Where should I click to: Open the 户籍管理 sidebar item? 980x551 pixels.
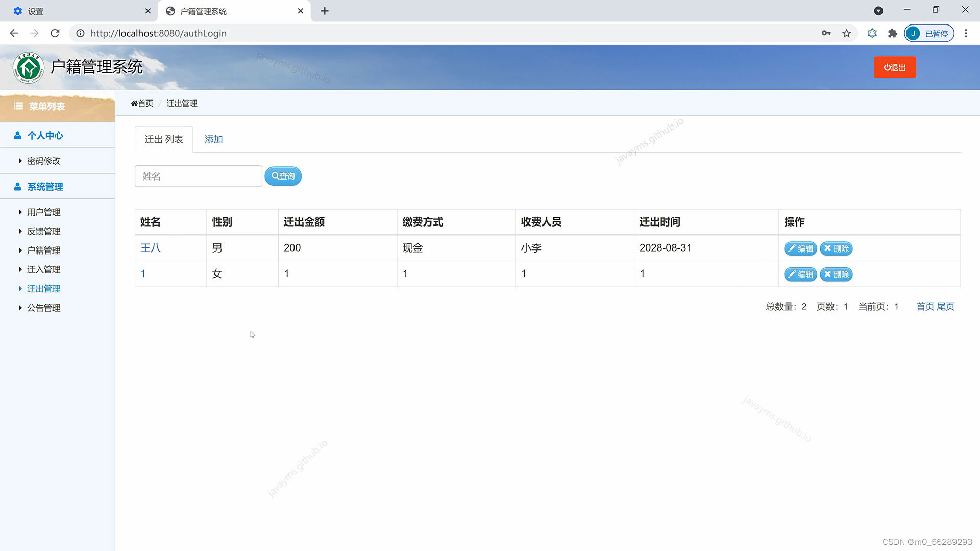point(43,251)
